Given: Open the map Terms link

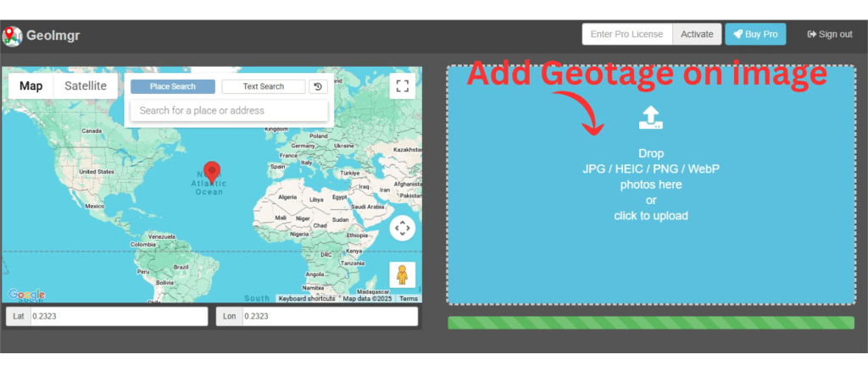Looking at the screenshot, I should [409, 298].
